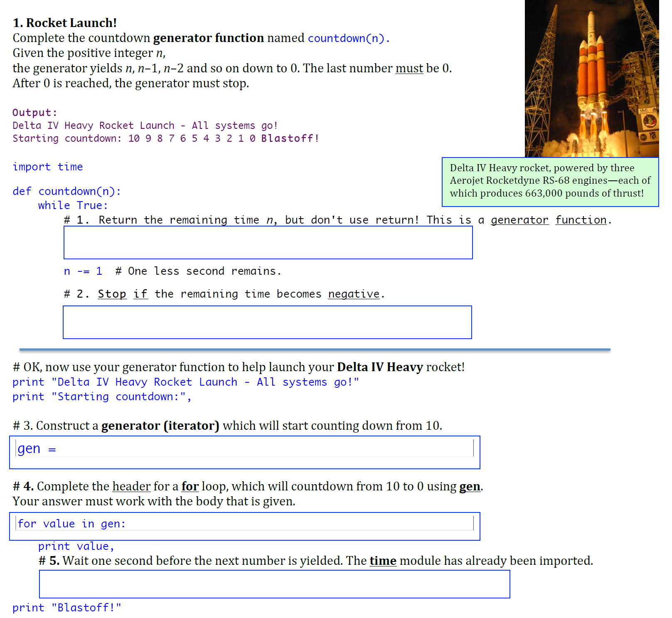This screenshot has height=618, width=672.
Task: Click the answer box for the sleep step
Action: pos(274,584)
